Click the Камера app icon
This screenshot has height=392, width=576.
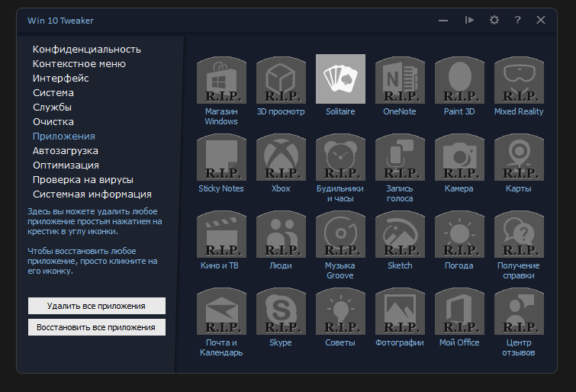459,157
